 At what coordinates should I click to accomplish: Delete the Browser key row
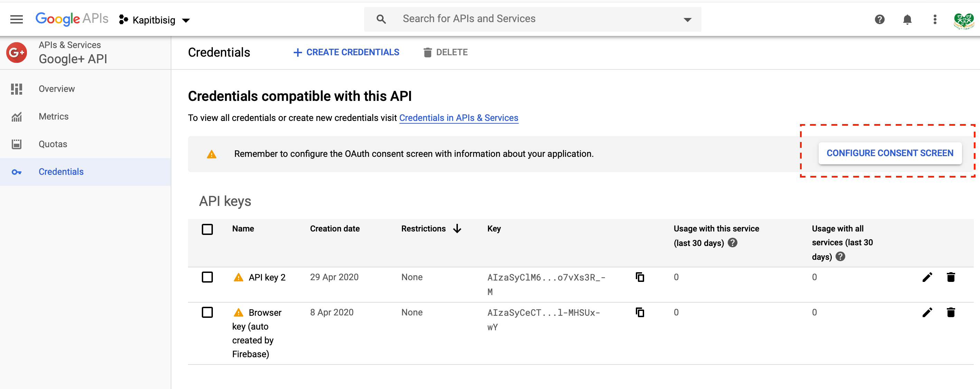pos(950,313)
